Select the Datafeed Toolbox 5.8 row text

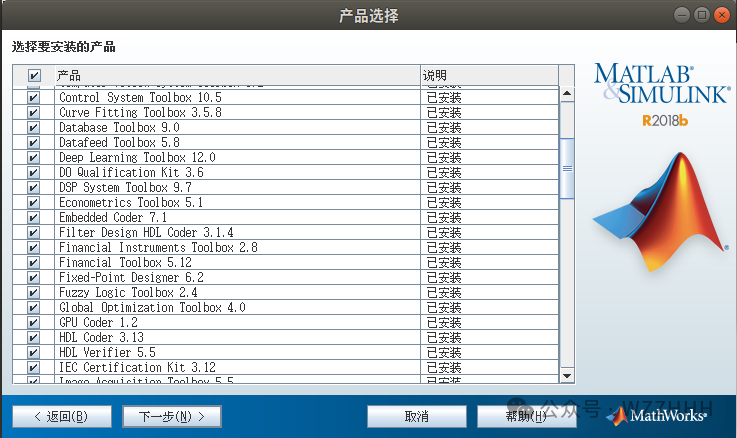tap(119, 142)
